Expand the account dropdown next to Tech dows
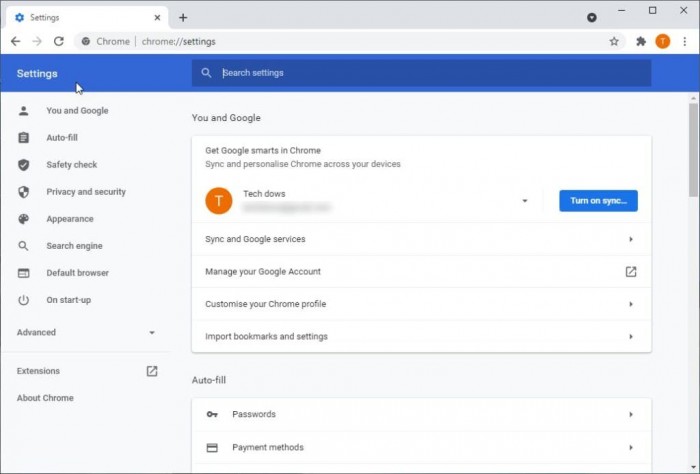The image size is (700, 474). pos(525,201)
